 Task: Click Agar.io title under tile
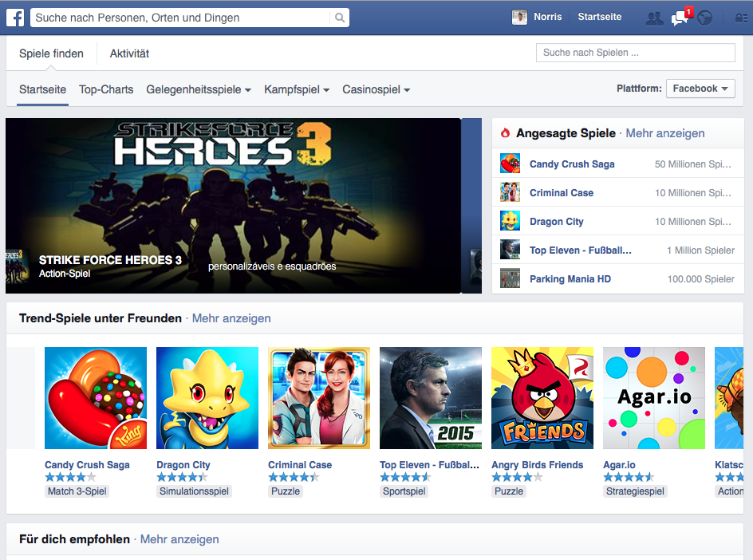[619, 465]
